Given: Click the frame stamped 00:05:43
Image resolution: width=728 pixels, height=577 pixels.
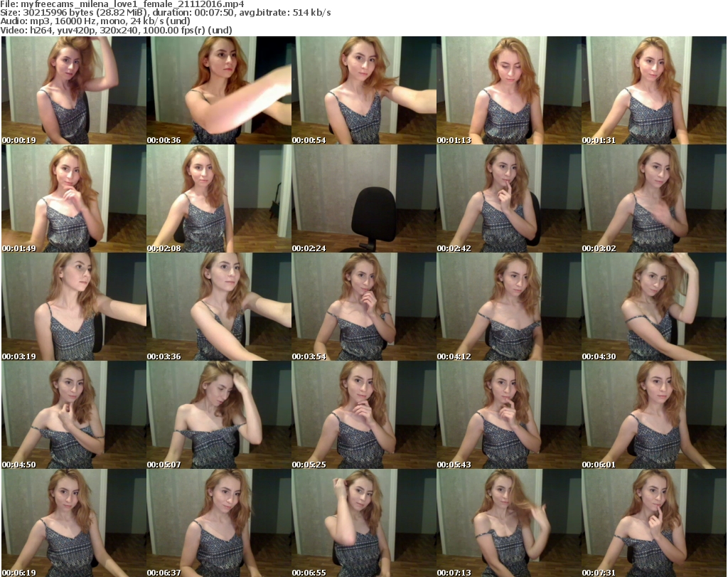Looking at the screenshot, I should pyautogui.click(x=509, y=414).
